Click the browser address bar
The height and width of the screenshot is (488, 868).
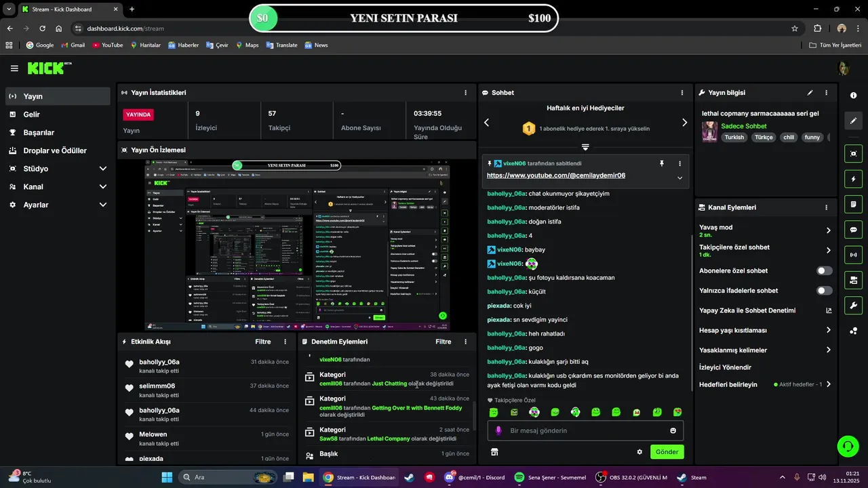[x=434, y=28]
